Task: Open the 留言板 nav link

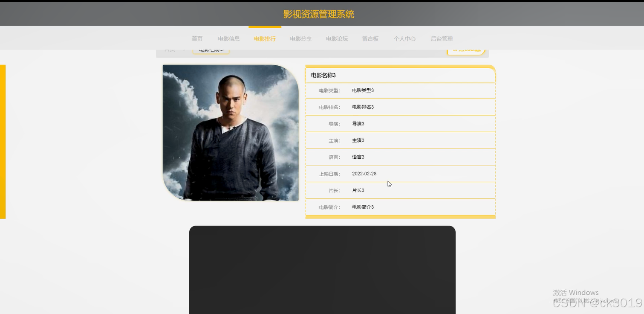Action: (x=370, y=38)
